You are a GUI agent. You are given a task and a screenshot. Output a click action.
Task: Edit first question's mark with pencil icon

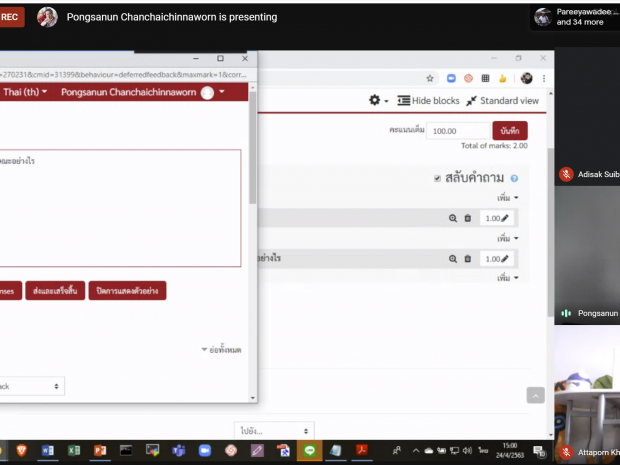(x=504, y=218)
